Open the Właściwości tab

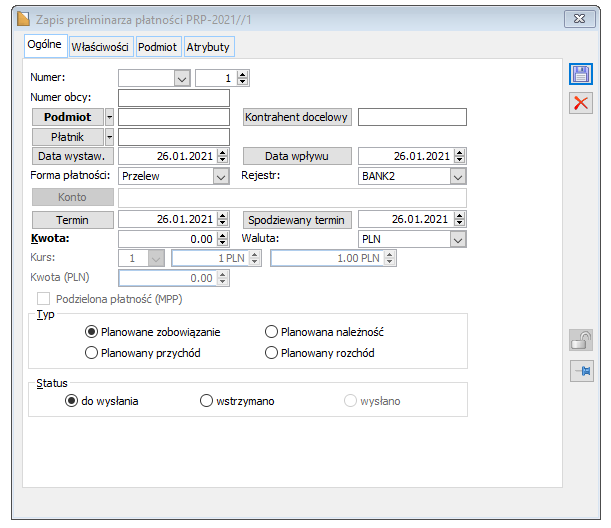tap(101, 47)
